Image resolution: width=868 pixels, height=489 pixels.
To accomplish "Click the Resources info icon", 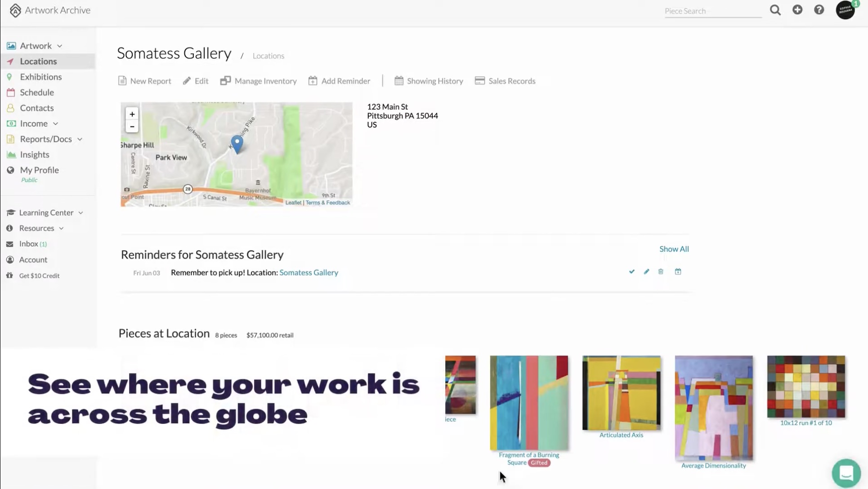I will coord(9,228).
